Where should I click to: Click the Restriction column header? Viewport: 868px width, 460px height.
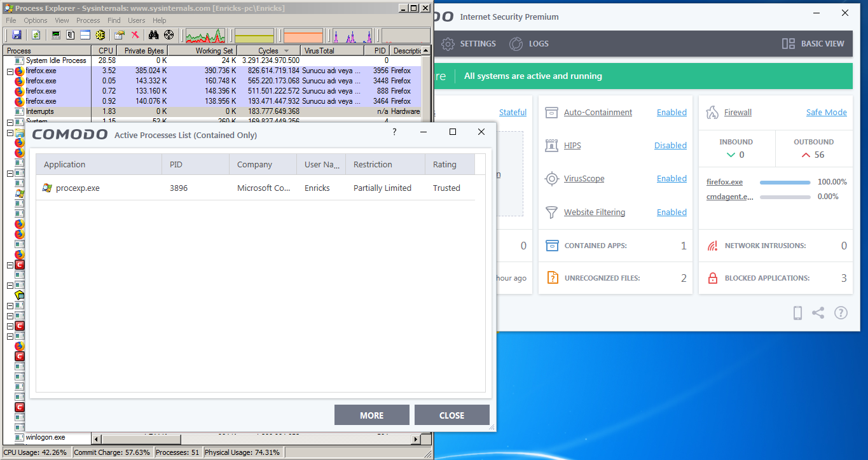[385, 164]
